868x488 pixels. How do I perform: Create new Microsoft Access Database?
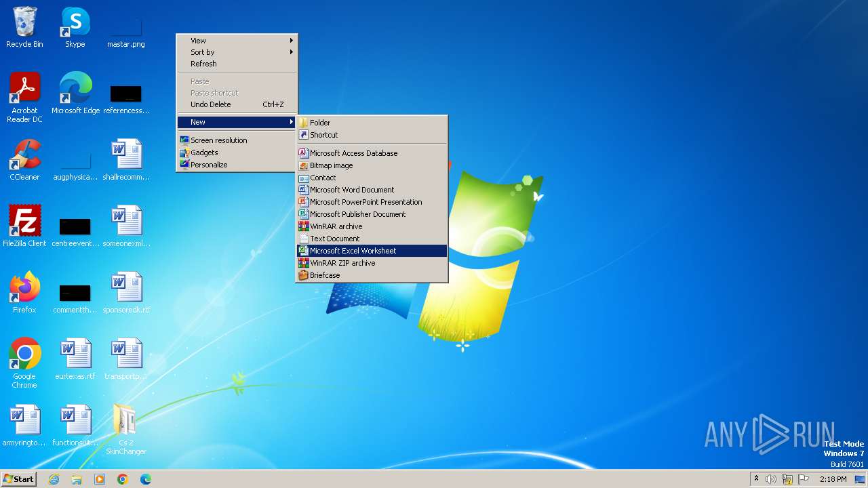point(372,153)
